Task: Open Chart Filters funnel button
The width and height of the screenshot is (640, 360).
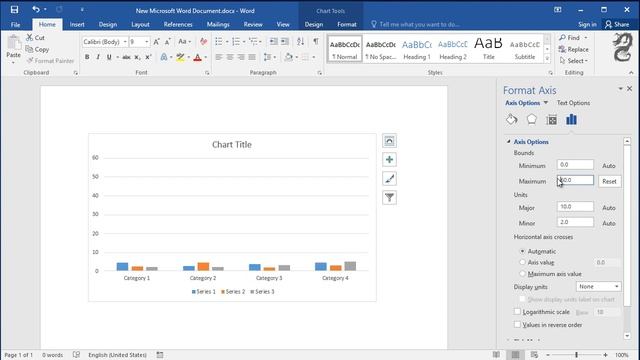Action: pyautogui.click(x=389, y=198)
